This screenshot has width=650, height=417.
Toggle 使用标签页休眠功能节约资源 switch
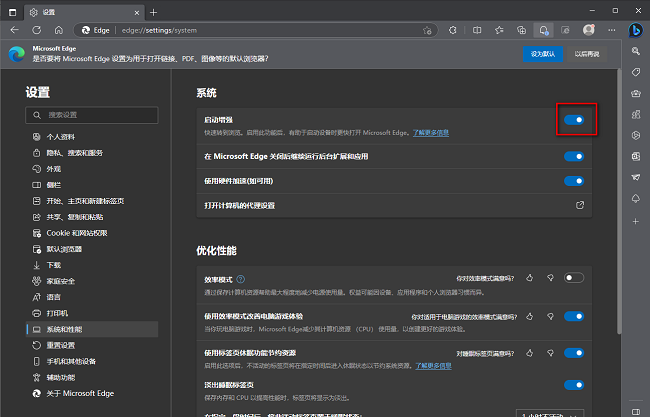[x=574, y=353]
